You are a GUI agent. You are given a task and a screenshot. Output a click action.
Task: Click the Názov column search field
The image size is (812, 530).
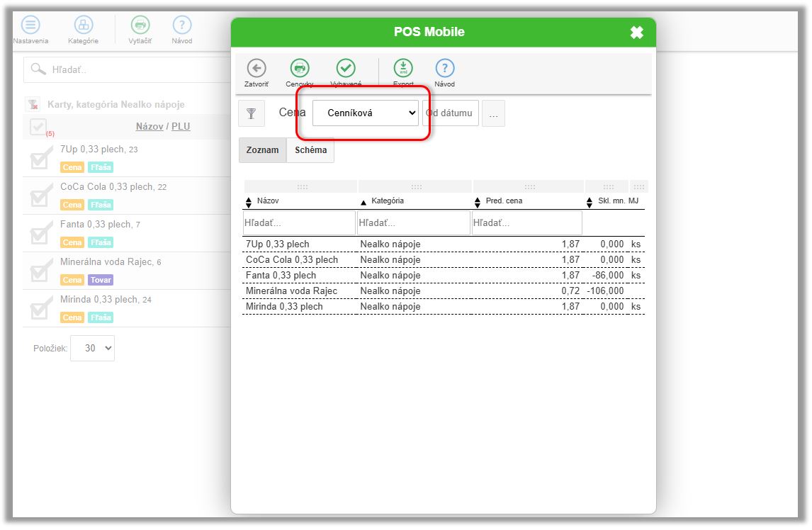[x=299, y=223]
